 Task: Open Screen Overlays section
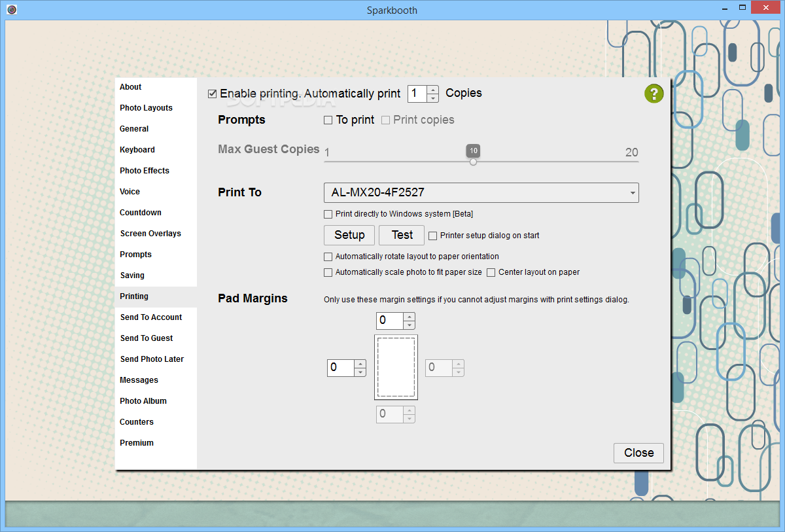(156, 234)
